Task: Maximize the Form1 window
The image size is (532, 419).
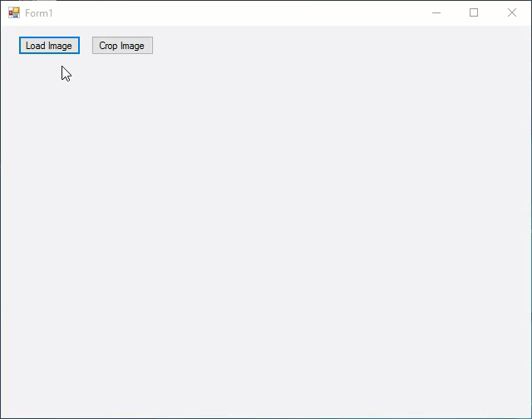Action: [x=474, y=13]
